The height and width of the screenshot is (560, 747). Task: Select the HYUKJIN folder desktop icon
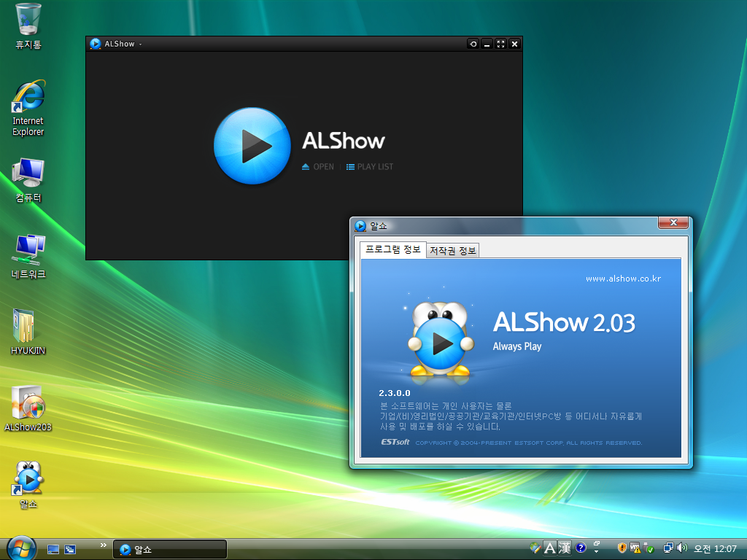click(x=28, y=332)
